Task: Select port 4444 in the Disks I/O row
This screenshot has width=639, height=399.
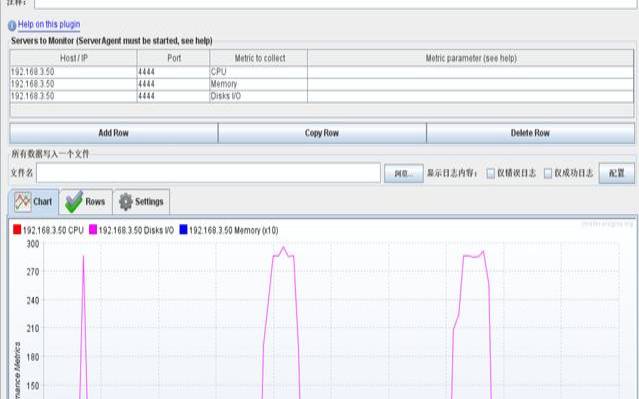Action: [174, 96]
